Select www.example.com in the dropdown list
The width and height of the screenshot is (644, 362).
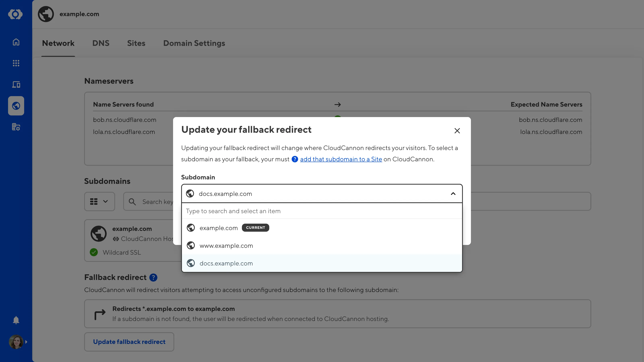point(226,246)
